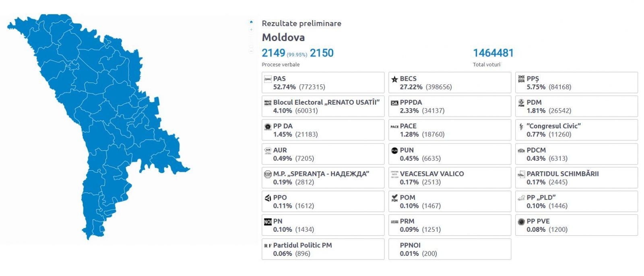Click the PPȘ party logo
The width and height of the screenshot is (644, 276).
[521, 79]
